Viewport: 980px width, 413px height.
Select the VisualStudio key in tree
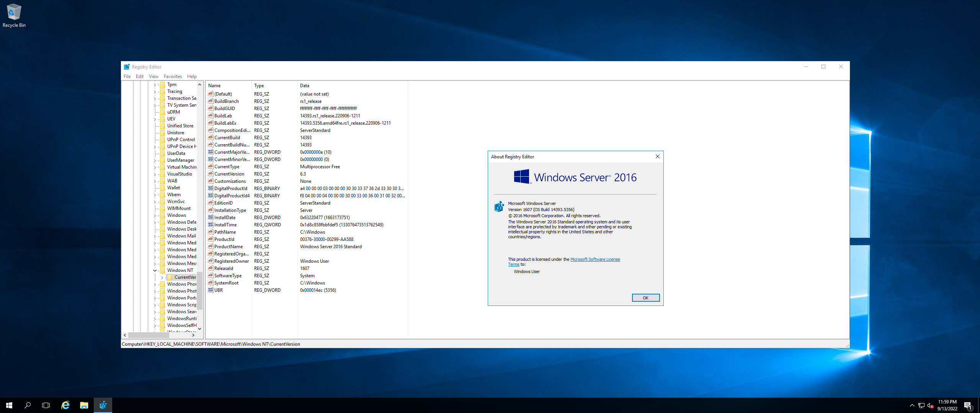[x=180, y=174]
